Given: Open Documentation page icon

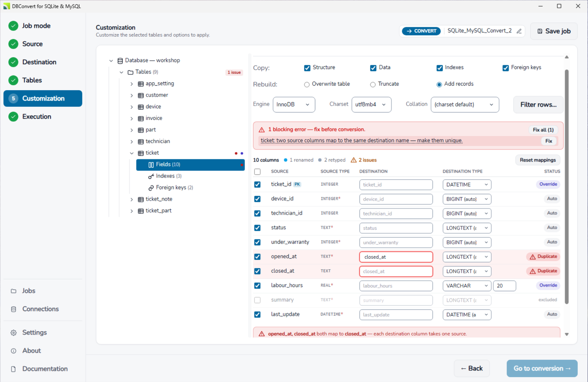Looking at the screenshot, I should point(14,369).
